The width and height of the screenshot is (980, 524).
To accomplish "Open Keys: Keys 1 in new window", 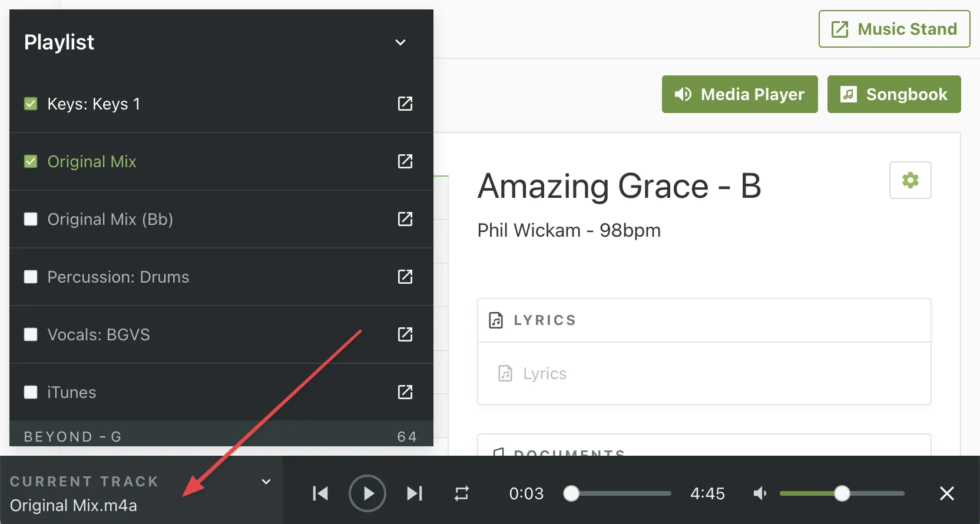I will point(405,104).
